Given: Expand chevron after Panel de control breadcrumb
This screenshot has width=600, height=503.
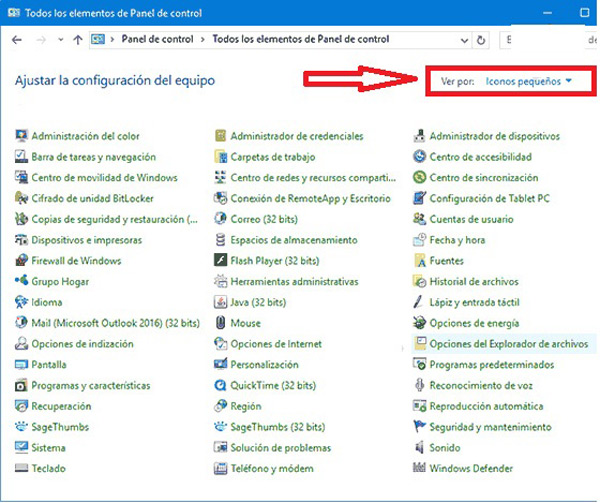Looking at the screenshot, I should tap(202, 39).
